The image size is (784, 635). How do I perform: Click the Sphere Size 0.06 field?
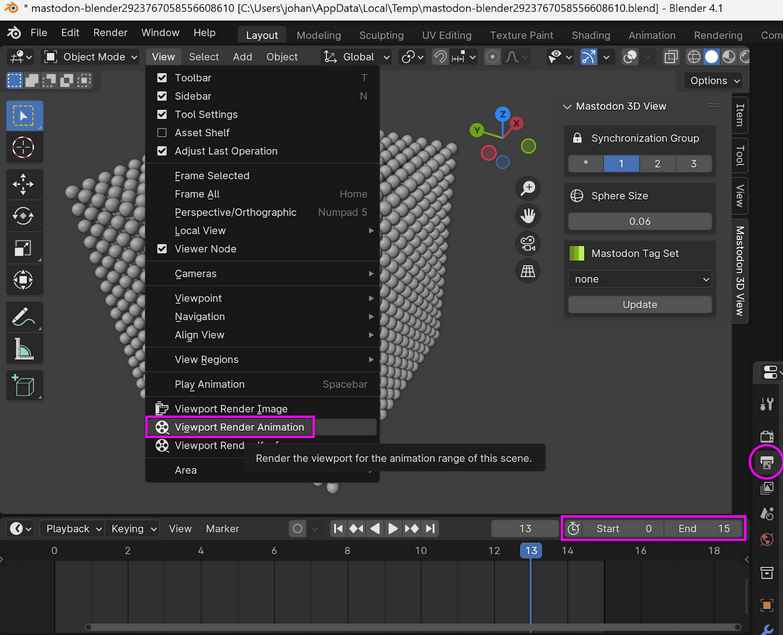coord(640,222)
